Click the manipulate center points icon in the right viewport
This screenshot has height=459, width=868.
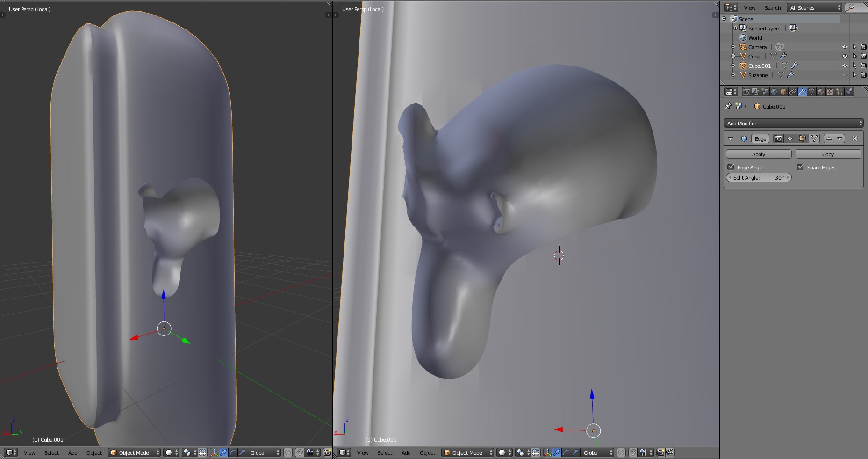536,452
